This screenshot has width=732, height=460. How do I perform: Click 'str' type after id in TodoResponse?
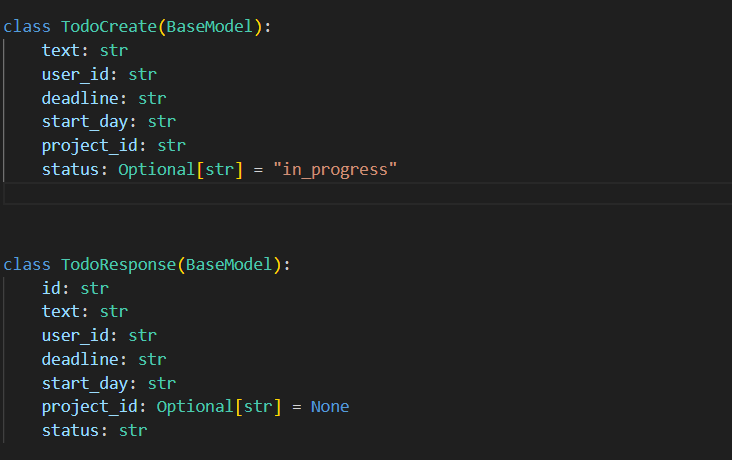coord(95,289)
